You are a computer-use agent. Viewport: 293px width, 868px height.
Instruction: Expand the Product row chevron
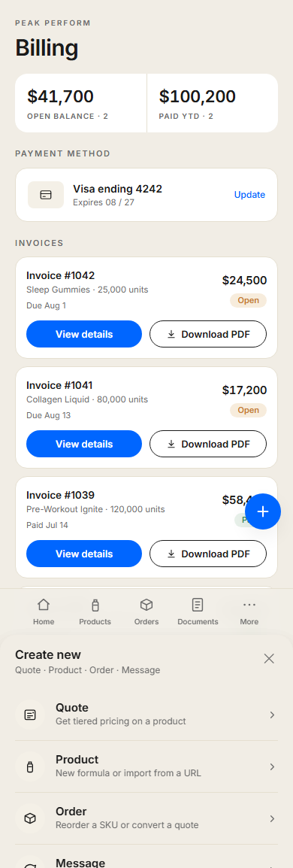point(272,766)
